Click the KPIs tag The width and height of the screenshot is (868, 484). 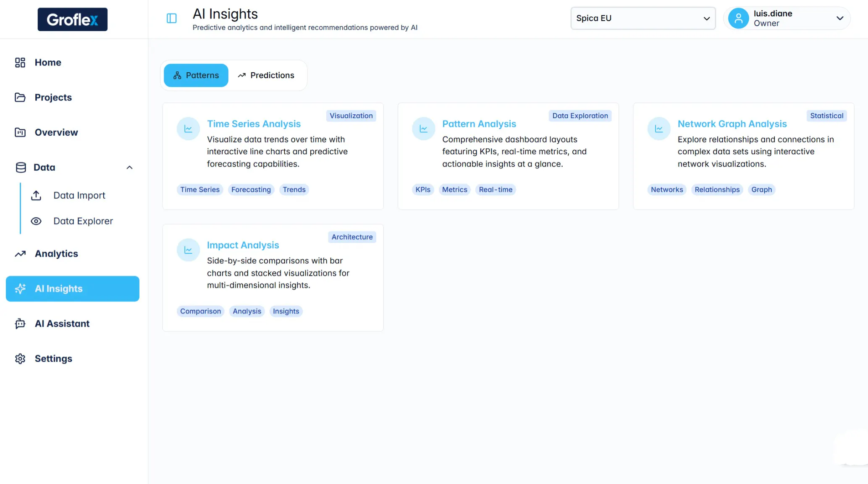tap(423, 189)
